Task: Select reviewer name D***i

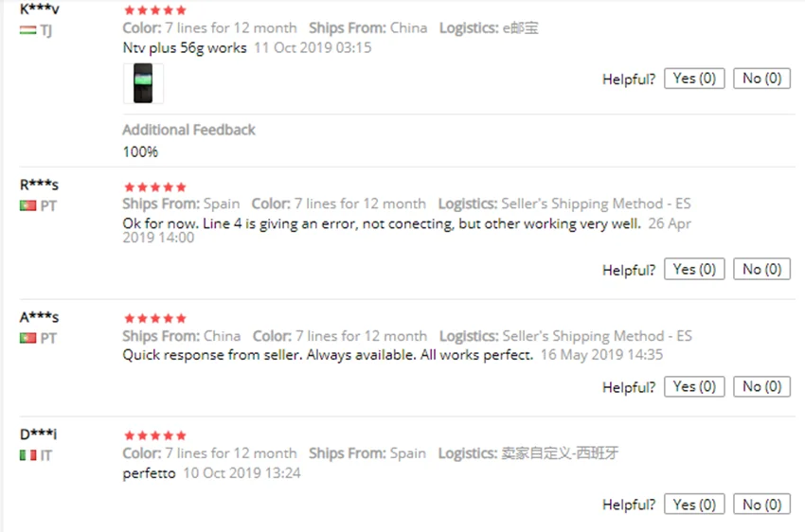Action: point(38,434)
